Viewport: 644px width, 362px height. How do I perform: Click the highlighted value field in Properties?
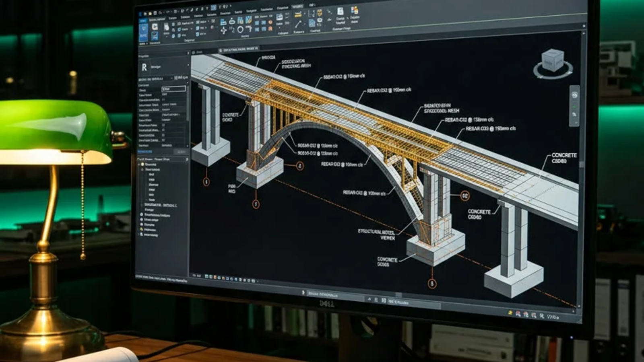coord(173,89)
